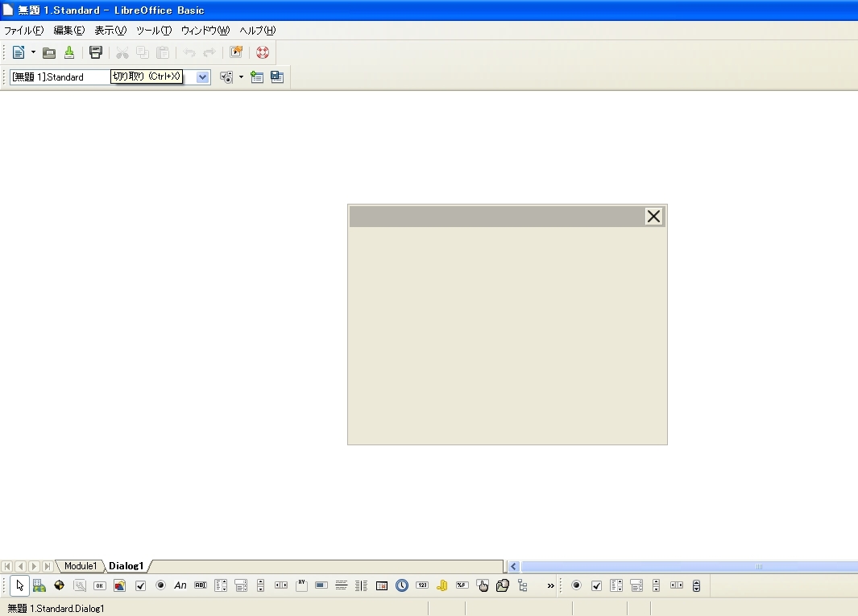Switch to the Module1 tab
This screenshot has height=616, width=858.
(x=81, y=566)
